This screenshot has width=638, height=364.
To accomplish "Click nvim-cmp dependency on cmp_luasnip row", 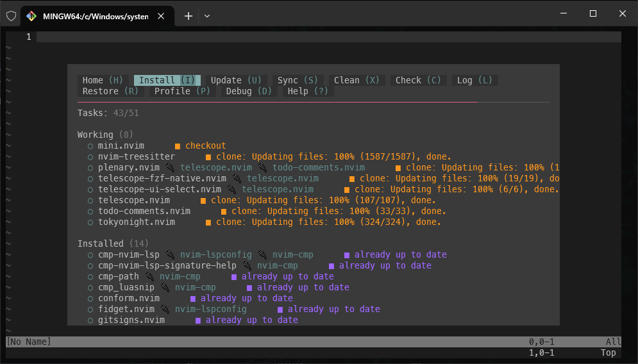I will point(196,288).
